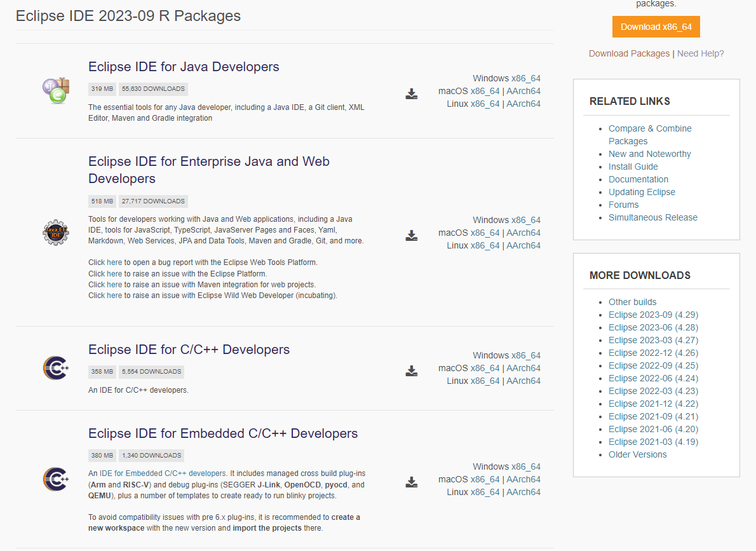This screenshot has height=551, width=756.
Task: Open Eclipse IDE for Embedded C/C++ Developers title
Action: tap(223, 433)
